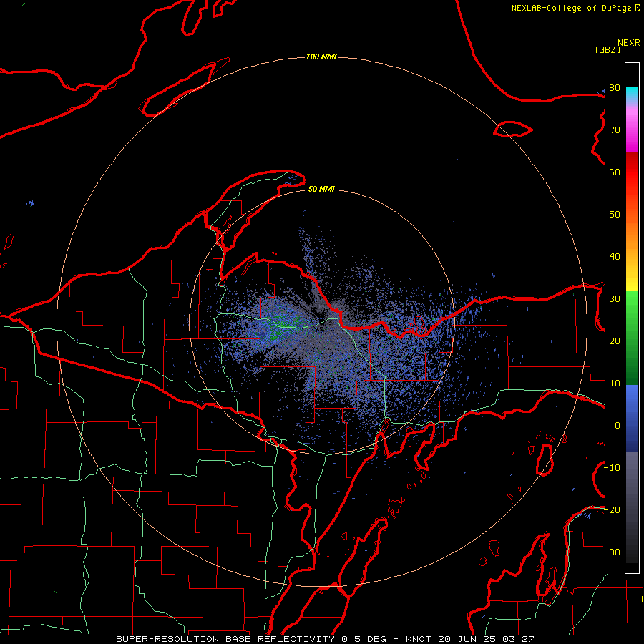Click the [dBZ] legend unit label
The width and height of the screenshot is (644, 644).
[608, 49]
